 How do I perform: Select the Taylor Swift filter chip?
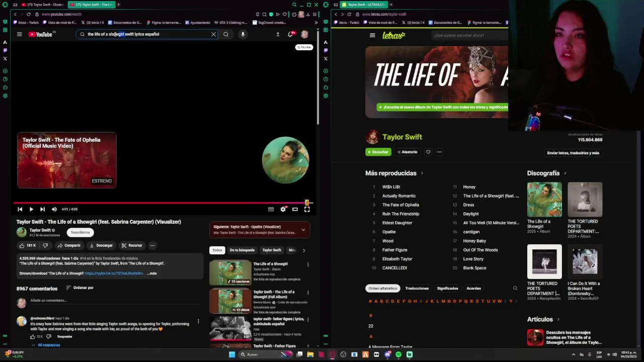pos(272,250)
